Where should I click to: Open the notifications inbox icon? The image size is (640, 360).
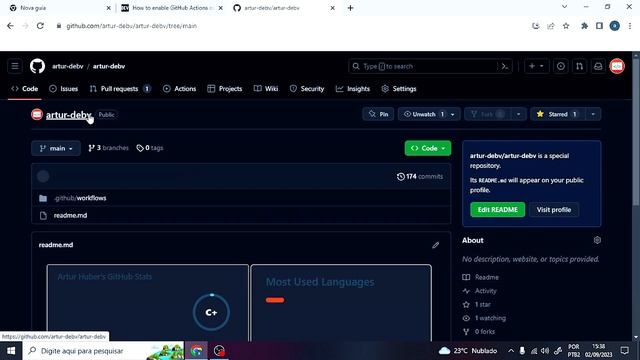(598, 66)
